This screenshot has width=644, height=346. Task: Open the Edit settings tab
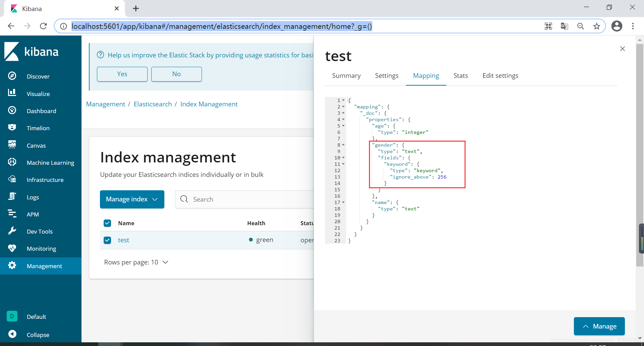click(500, 76)
